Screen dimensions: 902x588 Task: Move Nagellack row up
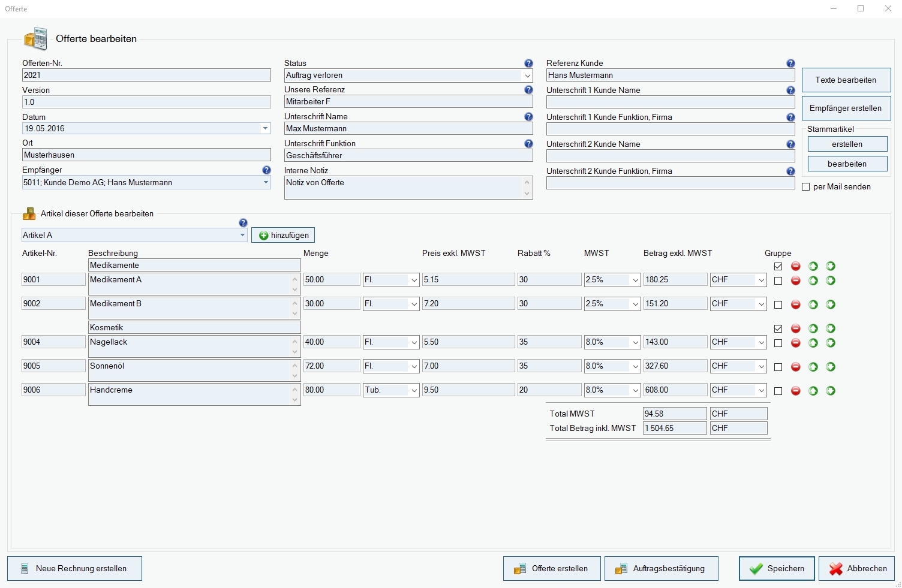pos(813,343)
